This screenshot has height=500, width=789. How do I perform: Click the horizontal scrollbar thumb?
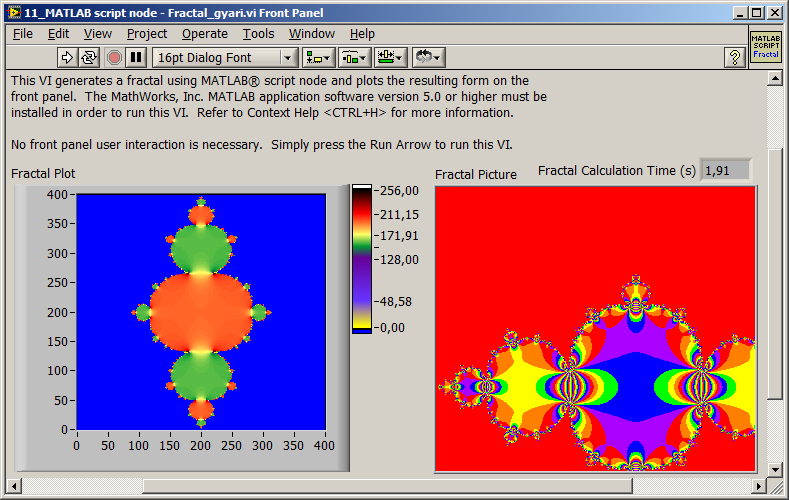click(x=387, y=486)
